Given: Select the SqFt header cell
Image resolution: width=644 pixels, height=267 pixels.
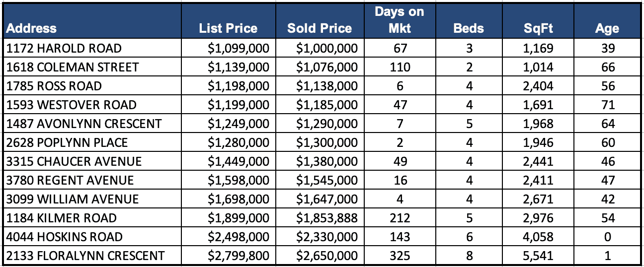Looking at the screenshot, I should 538,28.
